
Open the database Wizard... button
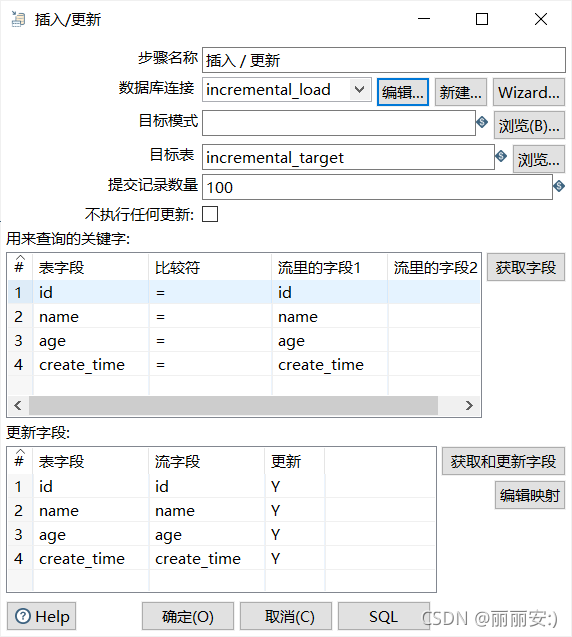point(529,92)
